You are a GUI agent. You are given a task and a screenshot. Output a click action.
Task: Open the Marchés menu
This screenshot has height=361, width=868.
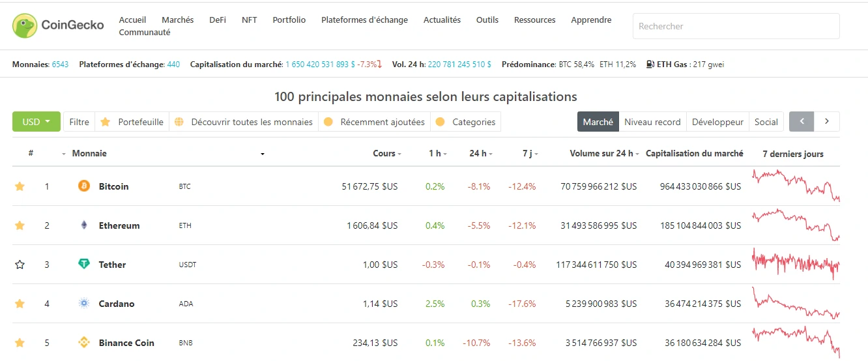tap(177, 20)
